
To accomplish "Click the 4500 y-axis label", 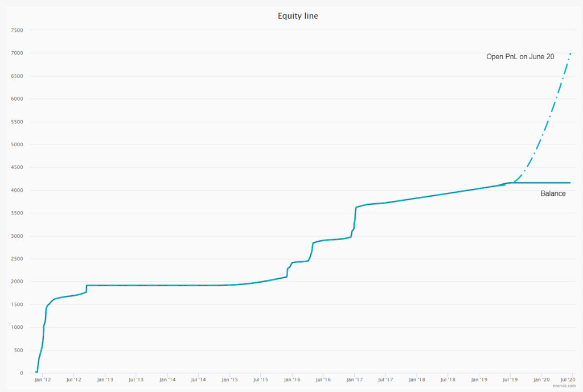I will coord(17,167).
